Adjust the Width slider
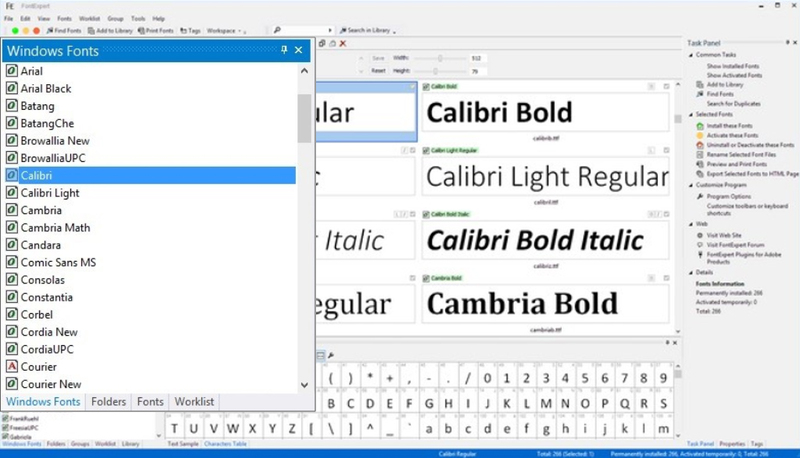 [440, 58]
